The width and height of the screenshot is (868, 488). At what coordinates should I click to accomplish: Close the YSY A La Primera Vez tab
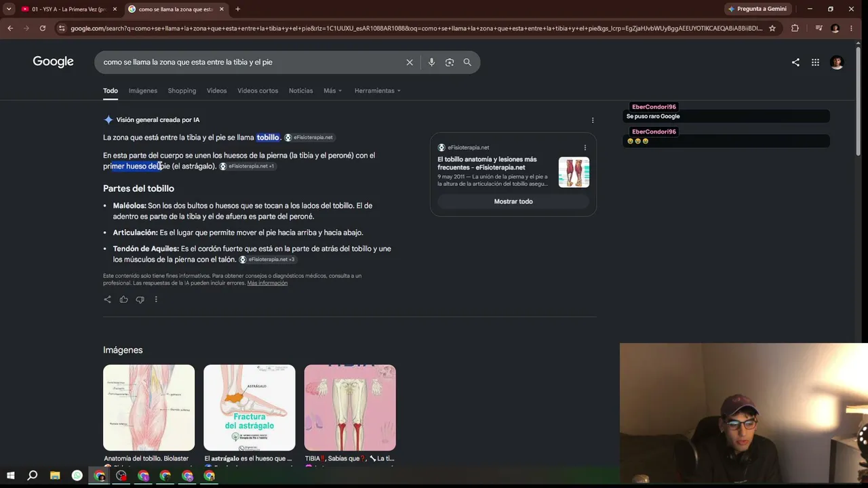pyautogui.click(x=115, y=9)
